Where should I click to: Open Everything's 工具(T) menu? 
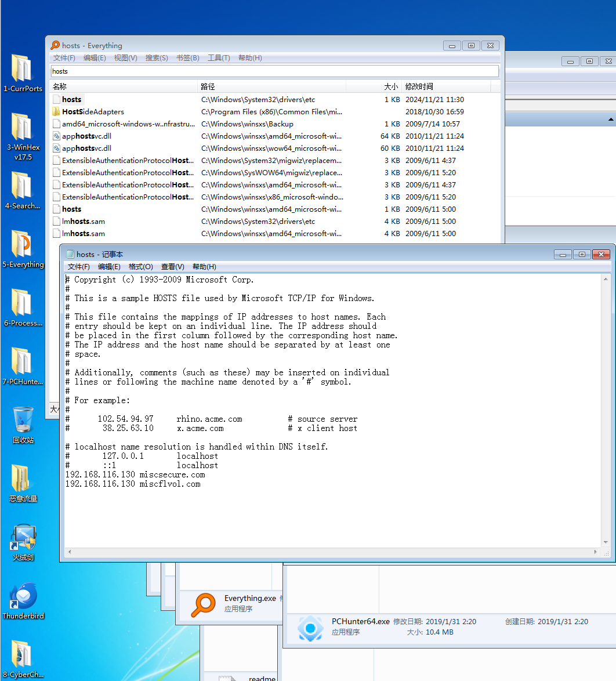pos(219,58)
